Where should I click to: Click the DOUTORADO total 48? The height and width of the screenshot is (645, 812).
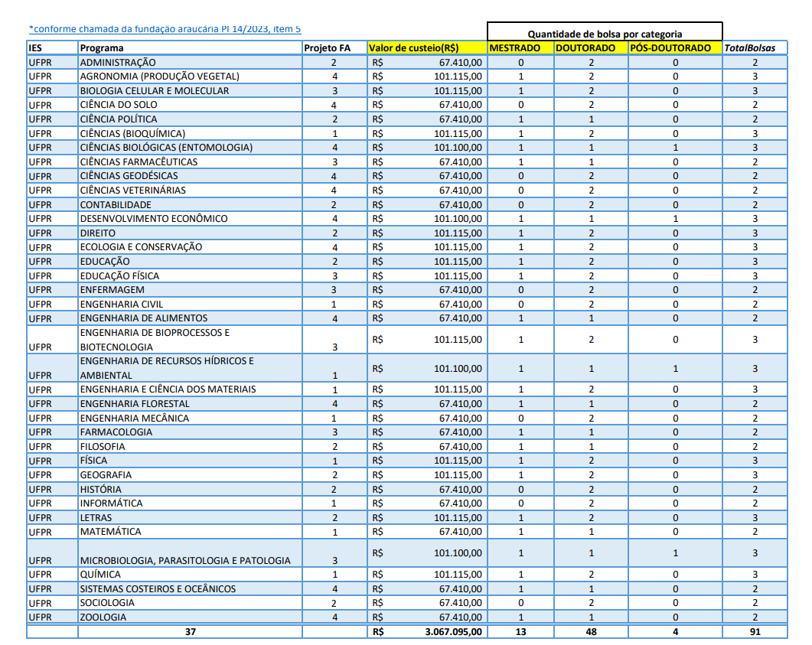point(591,631)
